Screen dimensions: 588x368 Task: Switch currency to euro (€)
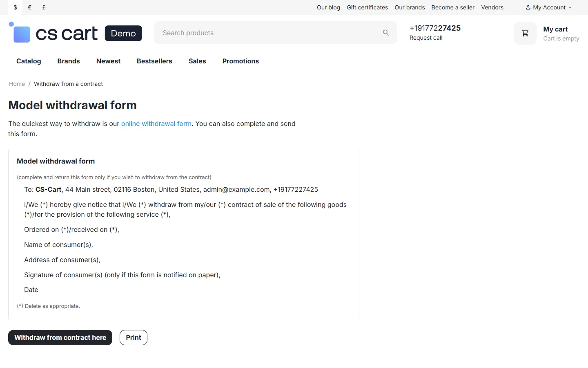click(30, 7)
